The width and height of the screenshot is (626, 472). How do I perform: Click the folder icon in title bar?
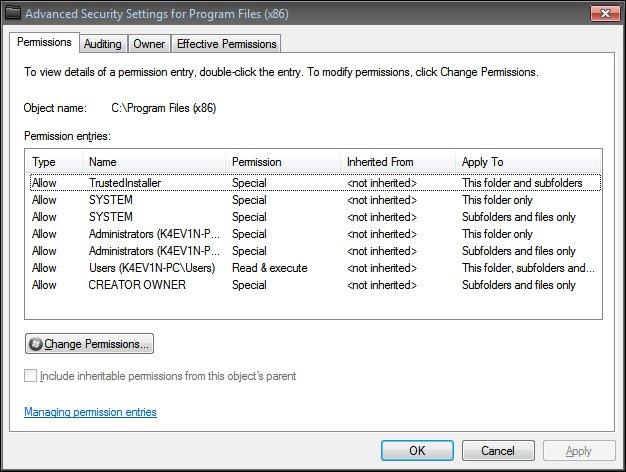coord(14,13)
